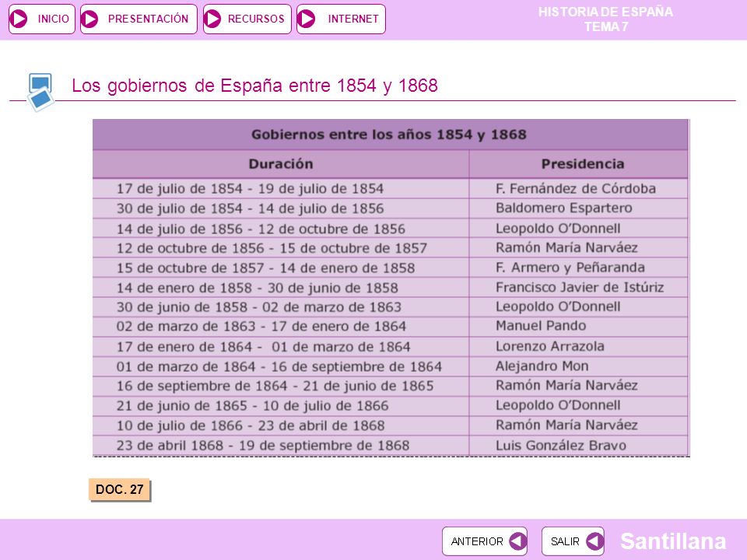Open the INTERNET section
This screenshot has height=560, width=747.
click(341, 19)
